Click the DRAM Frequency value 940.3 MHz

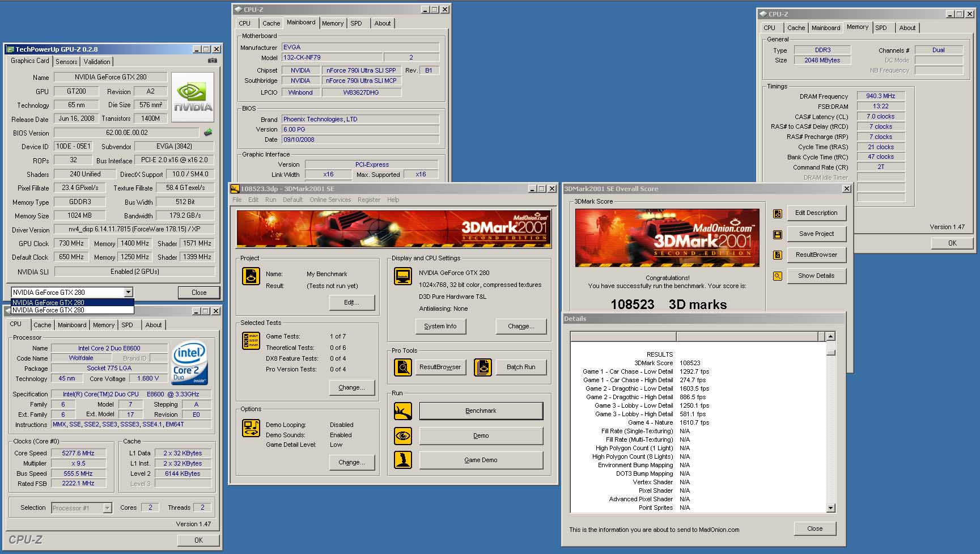tap(880, 96)
